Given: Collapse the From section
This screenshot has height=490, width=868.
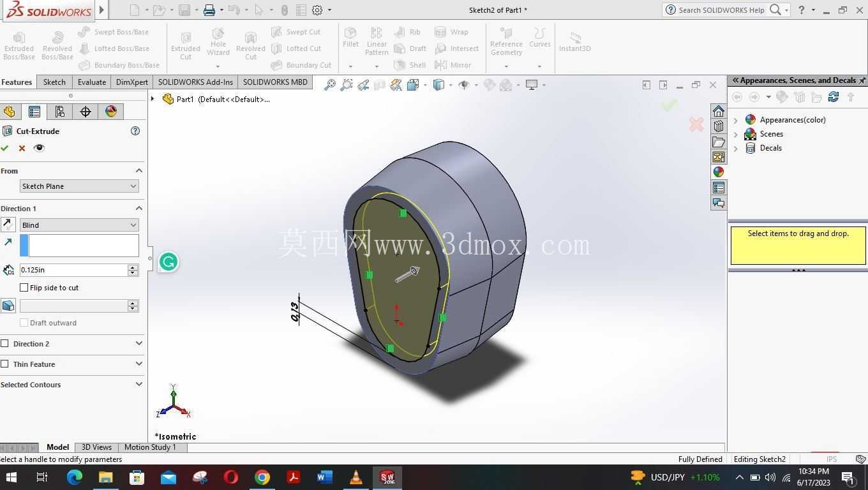Looking at the screenshot, I should point(138,170).
